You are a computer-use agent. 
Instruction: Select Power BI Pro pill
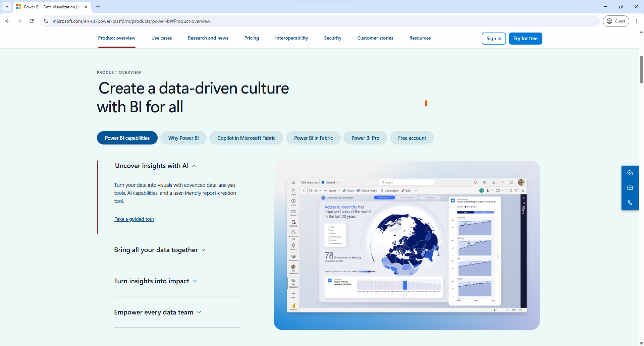pos(365,138)
